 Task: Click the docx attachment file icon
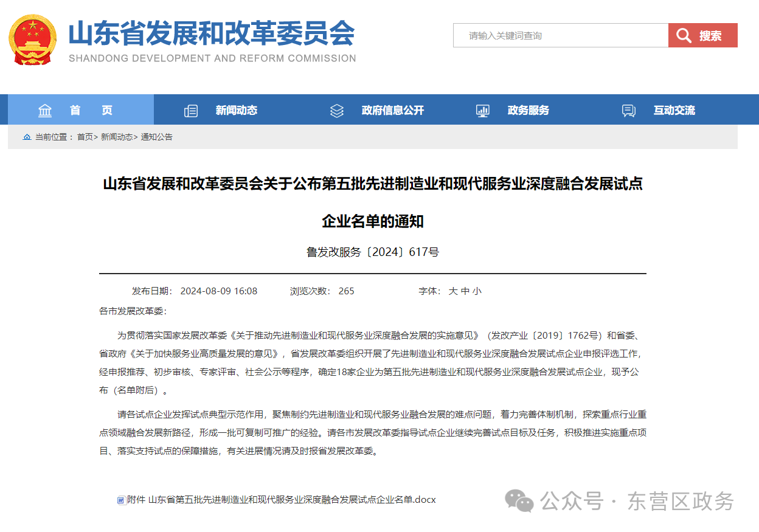tap(122, 500)
